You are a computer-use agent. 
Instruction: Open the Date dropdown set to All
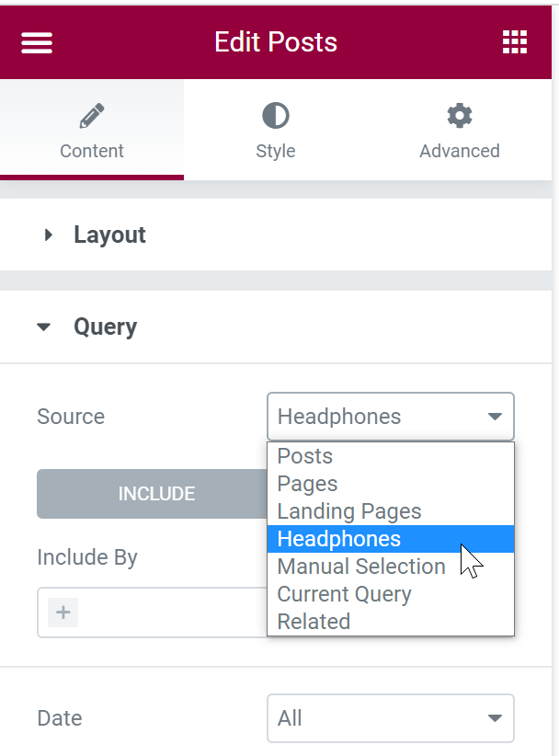pos(391,718)
